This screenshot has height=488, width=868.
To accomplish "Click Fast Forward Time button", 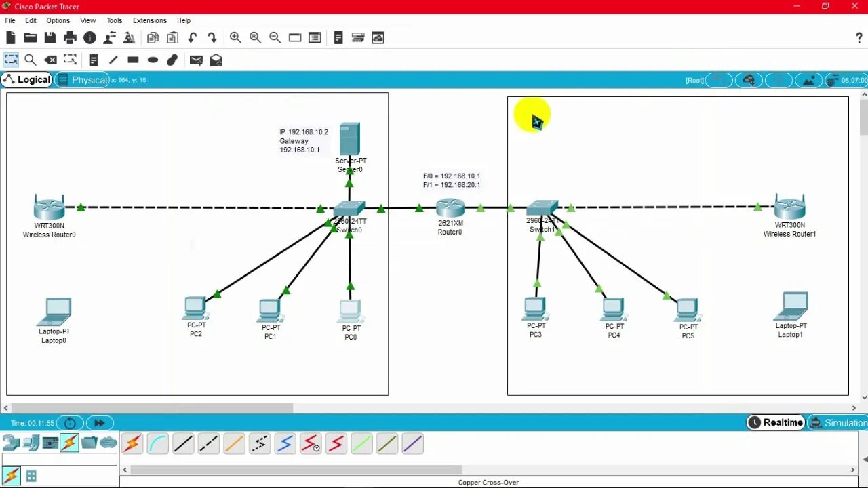I will pyautogui.click(x=99, y=423).
